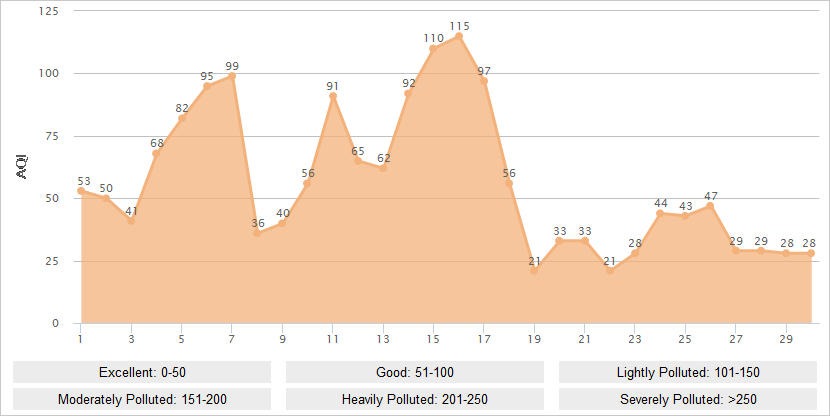The image size is (830, 416).
Task: Click the data point marker valued 62
Action: (x=383, y=168)
